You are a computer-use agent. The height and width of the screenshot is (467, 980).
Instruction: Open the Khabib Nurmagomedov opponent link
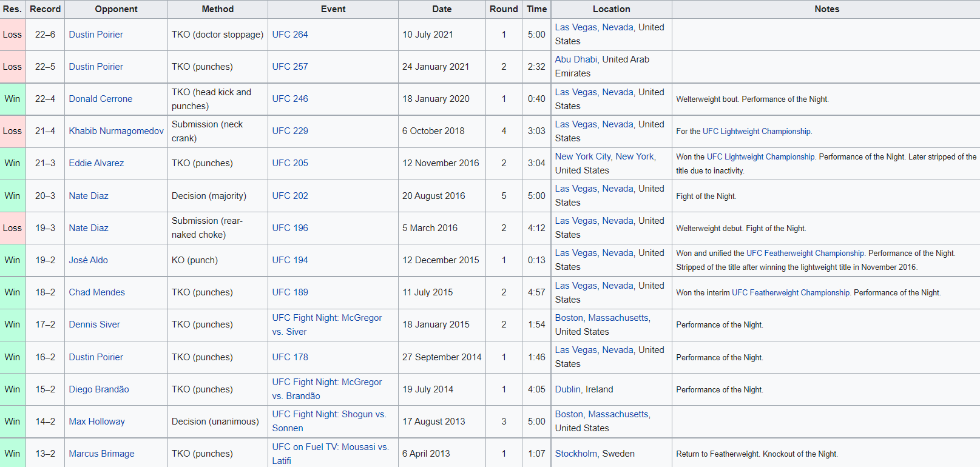click(116, 131)
